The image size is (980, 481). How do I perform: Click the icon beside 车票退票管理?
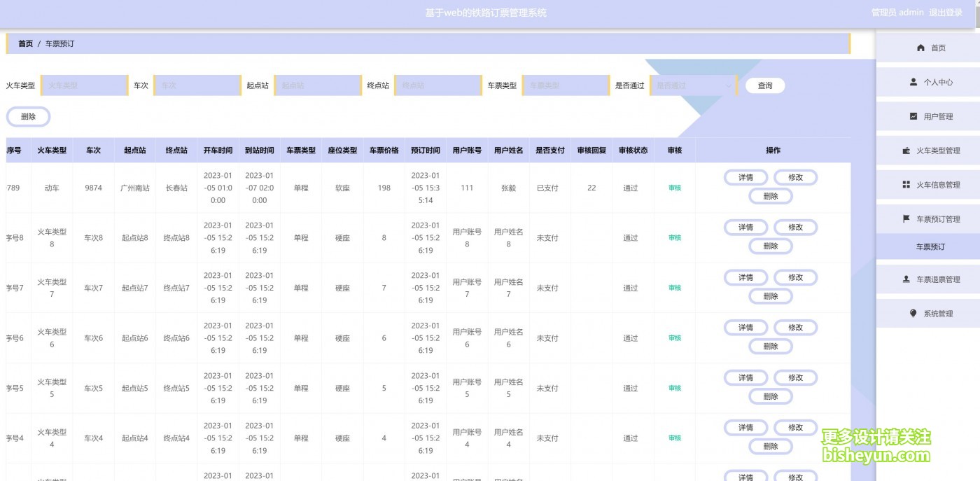coord(906,279)
